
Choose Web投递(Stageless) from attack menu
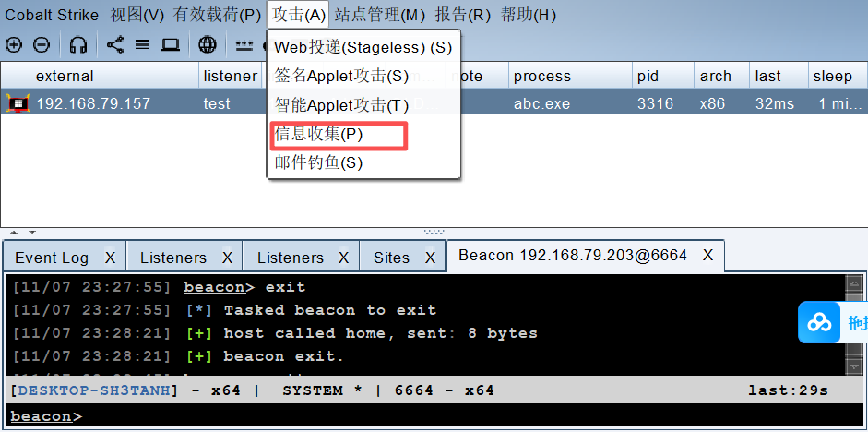pyautogui.click(x=363, y=47)
